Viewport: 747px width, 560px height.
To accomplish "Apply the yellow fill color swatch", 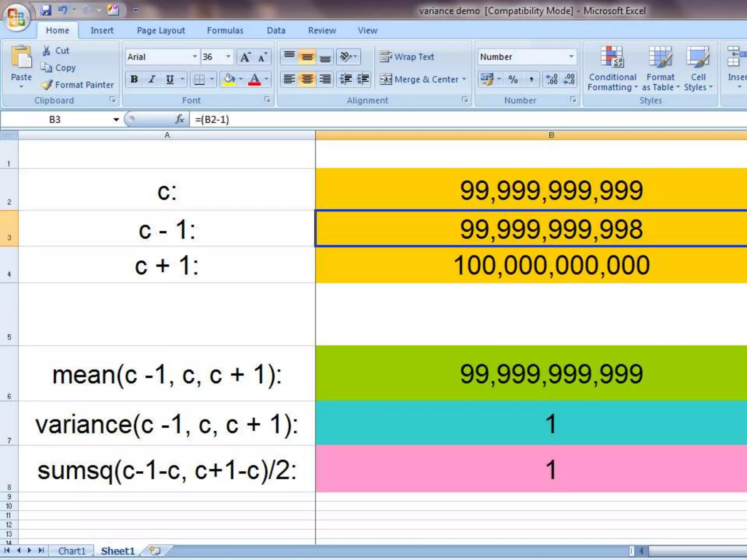I will click(229, 79).
